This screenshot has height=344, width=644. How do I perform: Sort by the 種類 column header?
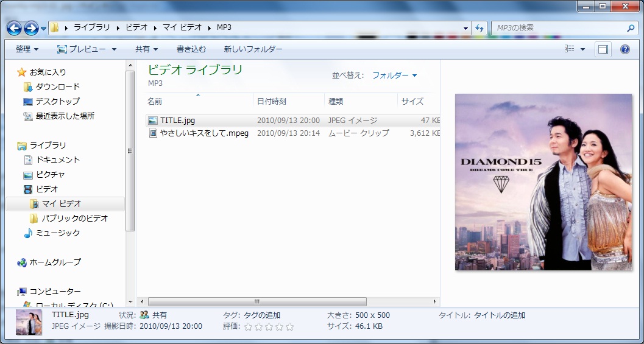361,102
